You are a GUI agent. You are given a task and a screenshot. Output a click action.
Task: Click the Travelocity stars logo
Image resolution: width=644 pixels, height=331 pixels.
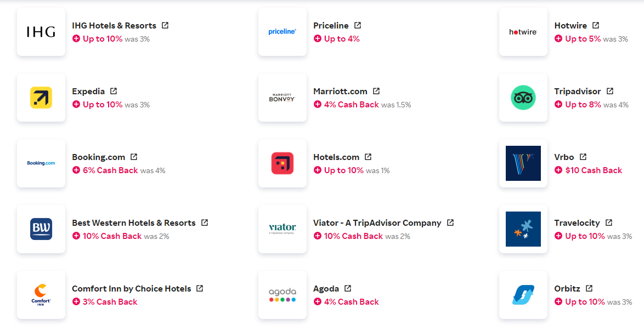523,229
